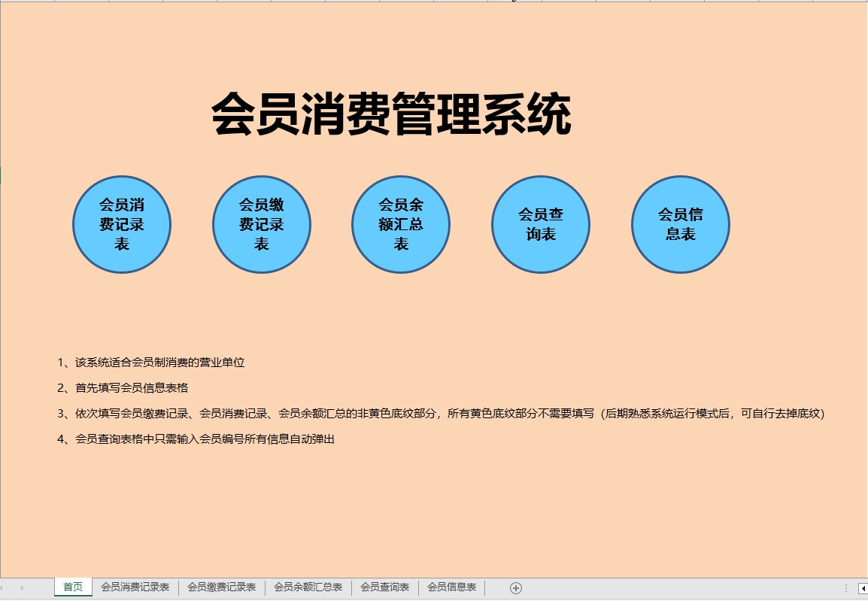Click the 会员消费管理系统 title text
The height and width of the screenshot is (601, 868).
[x=391, y=115]
